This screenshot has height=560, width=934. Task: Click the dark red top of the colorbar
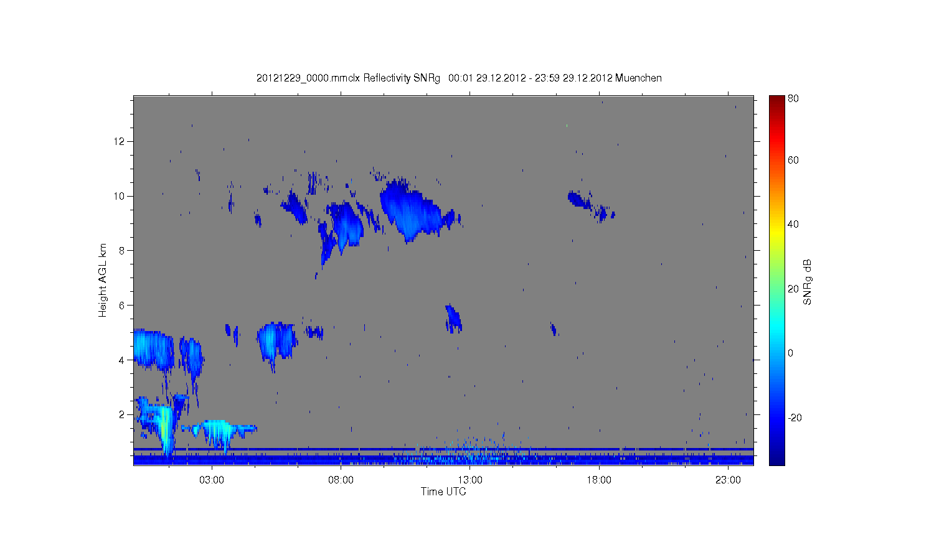[x=776, y=101]
